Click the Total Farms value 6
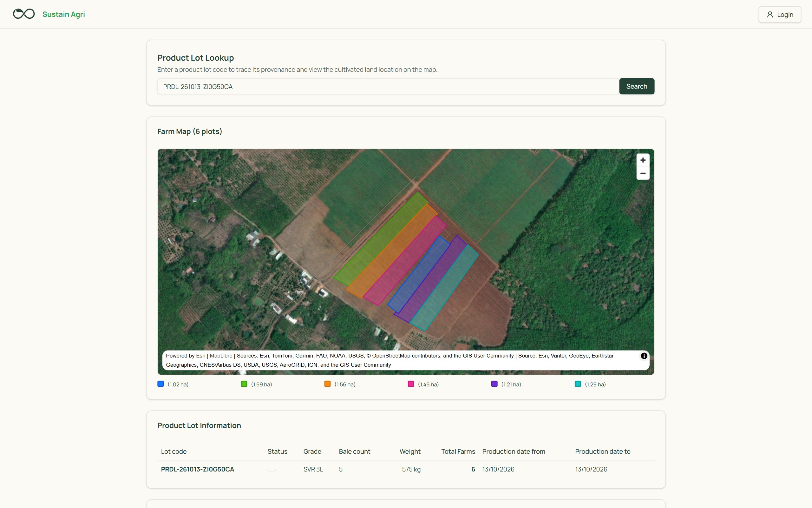Screen dimensions: 812x508 pos(473,469)
